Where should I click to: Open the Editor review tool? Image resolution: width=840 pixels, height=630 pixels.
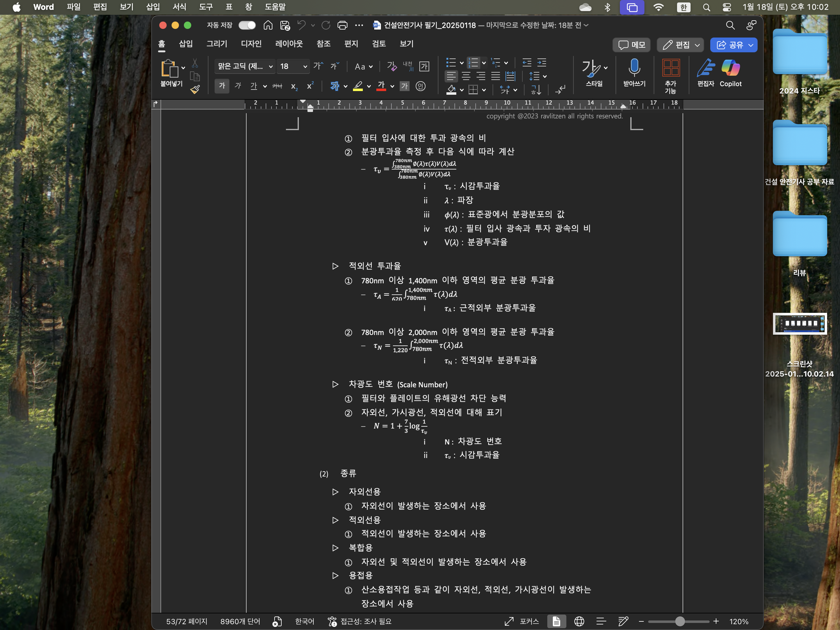coord(705,69)
